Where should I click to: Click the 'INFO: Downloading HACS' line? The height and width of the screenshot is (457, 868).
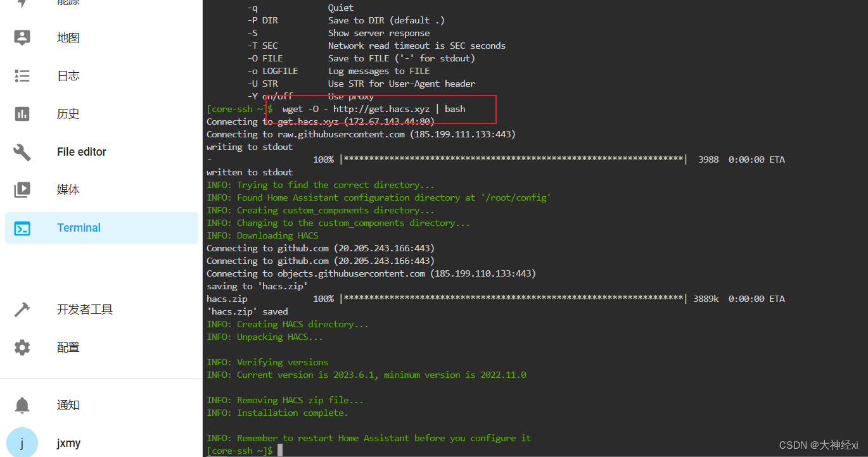(262, 235)
